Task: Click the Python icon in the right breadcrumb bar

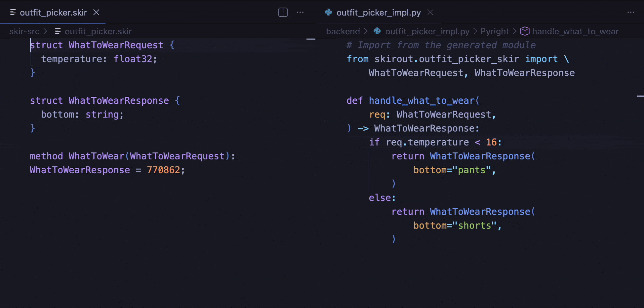Action: (377, 31)
